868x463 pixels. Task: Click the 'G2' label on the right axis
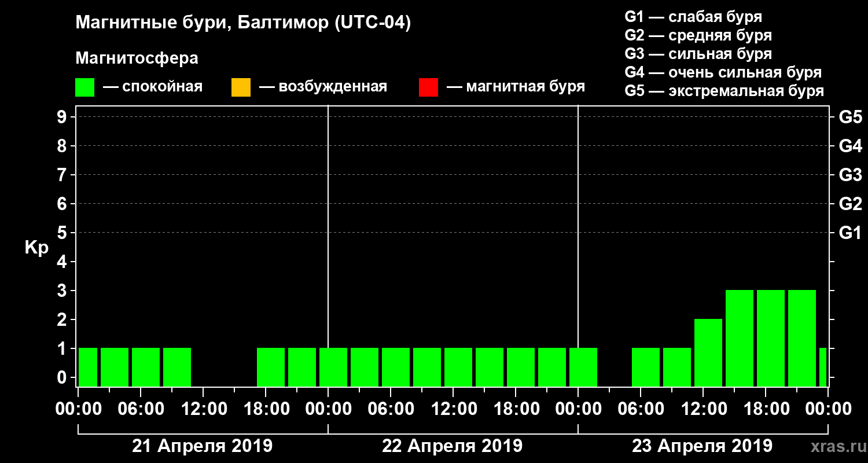click(x=851, y=204)
